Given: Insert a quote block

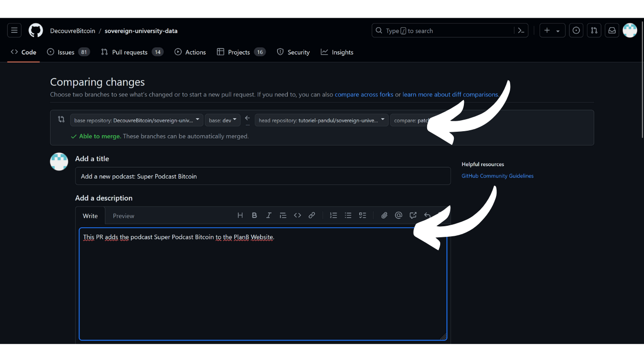Looking at the screenshot, I should [283, 215].
